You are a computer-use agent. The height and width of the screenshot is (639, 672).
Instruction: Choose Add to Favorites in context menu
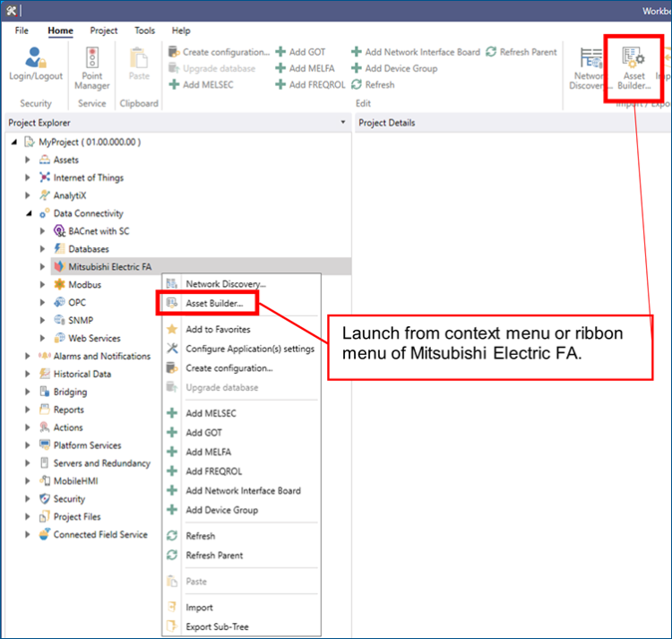(x=242, y=329)
